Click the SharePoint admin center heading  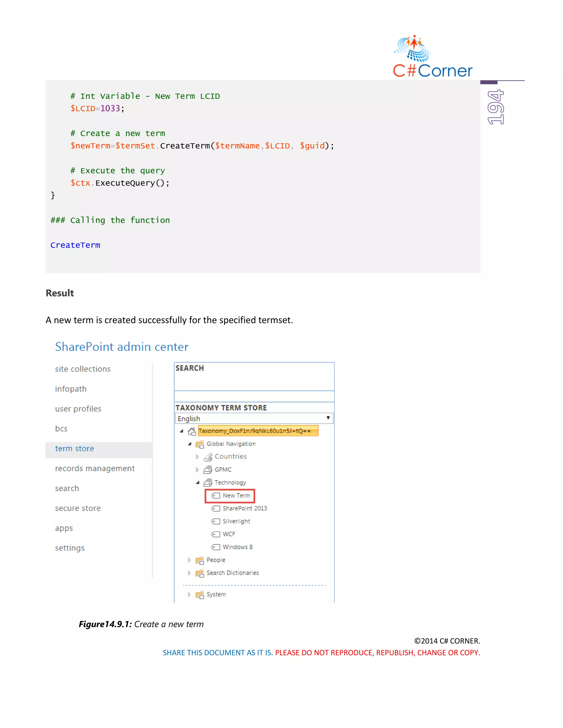[122, 347]
